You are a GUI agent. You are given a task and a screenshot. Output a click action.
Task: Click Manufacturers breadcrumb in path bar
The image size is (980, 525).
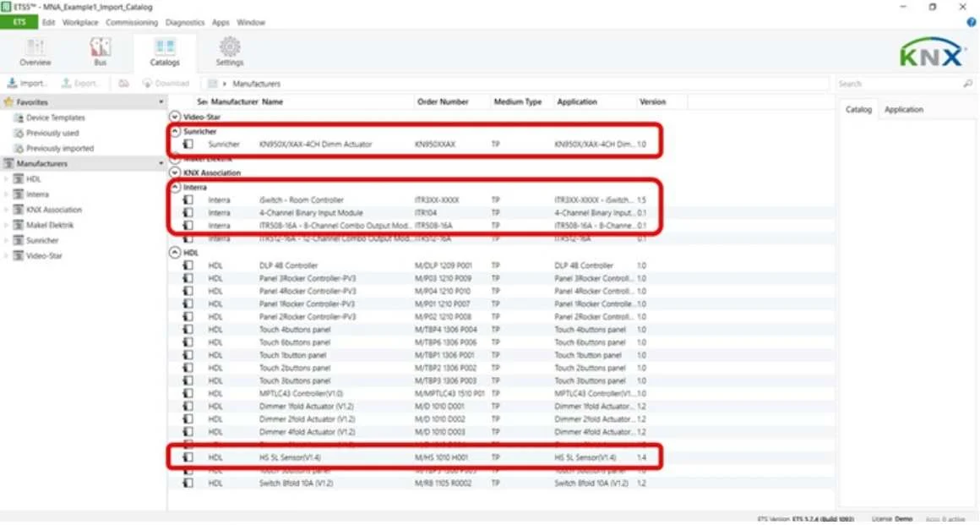256,83
